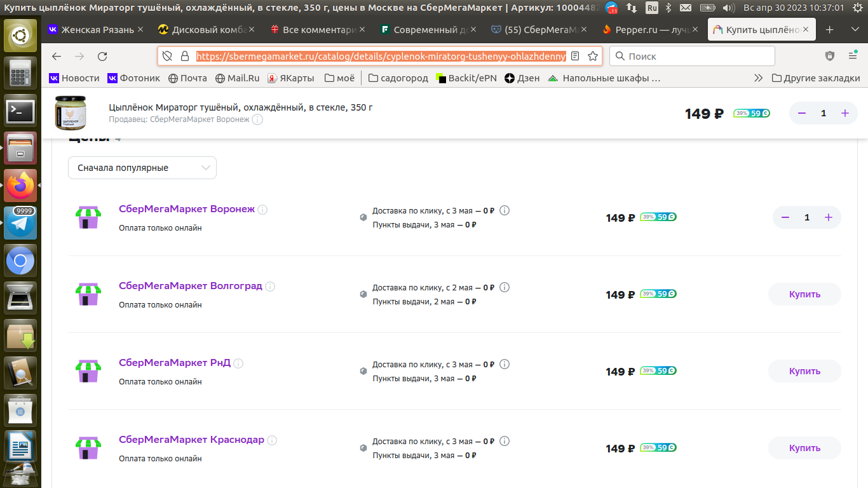
Task: Open the ЯКарты bookmark
Action: pos(291,78)
